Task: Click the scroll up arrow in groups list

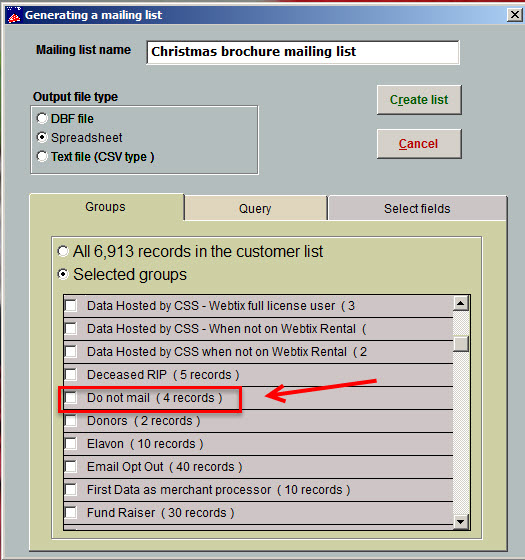Action: point(461,304)
